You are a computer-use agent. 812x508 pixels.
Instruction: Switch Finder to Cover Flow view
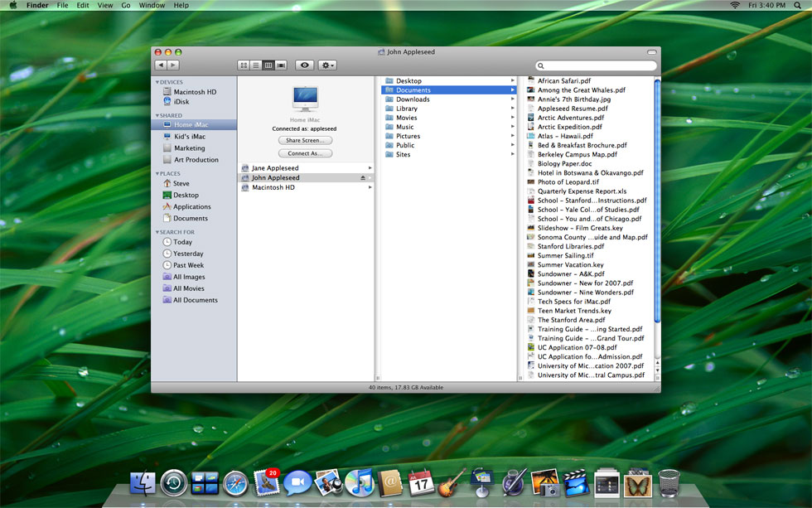pyautogui.click(x=281, y=65)
